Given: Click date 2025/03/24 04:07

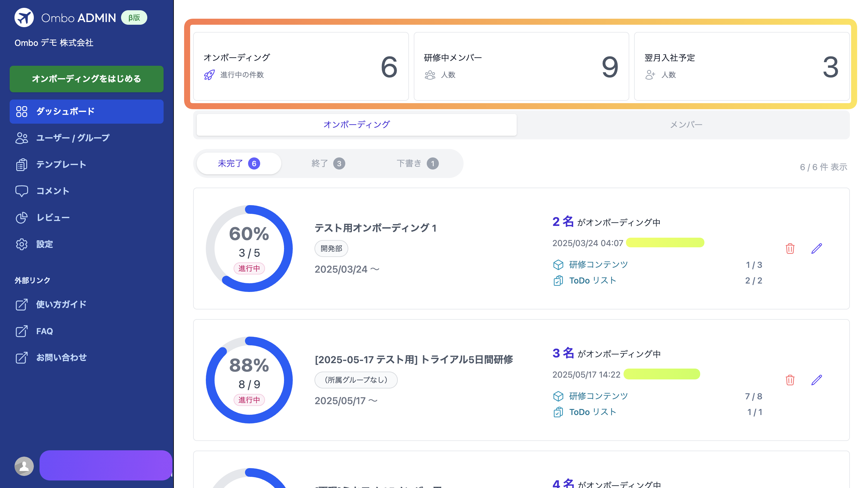Looking at the screenshot, I should tap(588, 243).
